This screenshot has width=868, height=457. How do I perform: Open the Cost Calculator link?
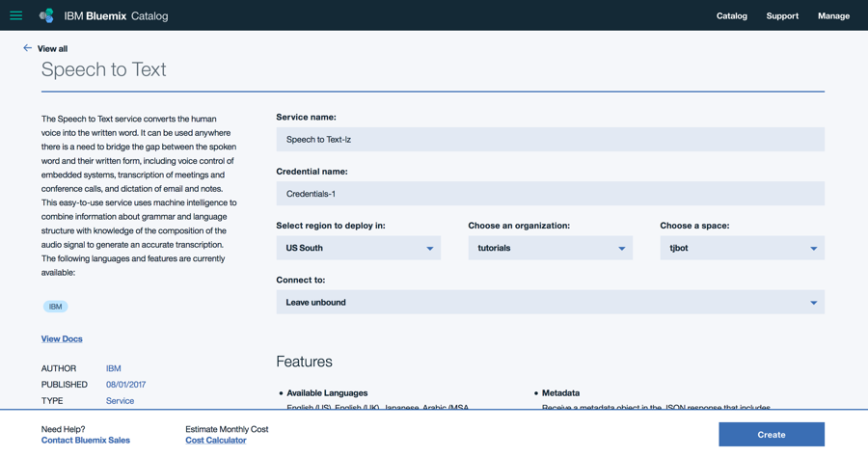[216, 441]
